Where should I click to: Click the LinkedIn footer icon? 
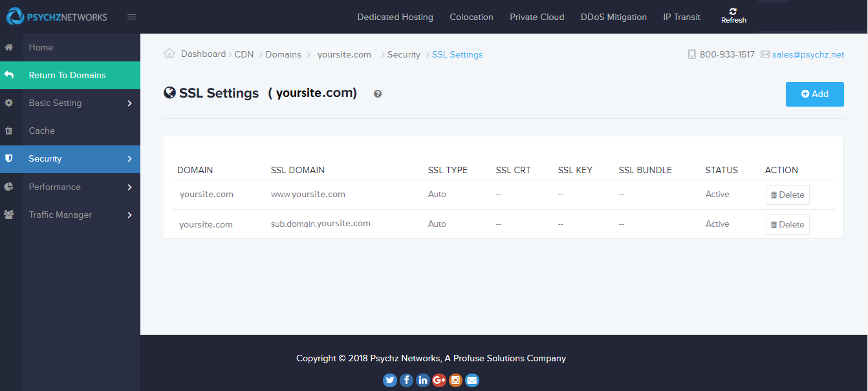[x=422, y=380]
